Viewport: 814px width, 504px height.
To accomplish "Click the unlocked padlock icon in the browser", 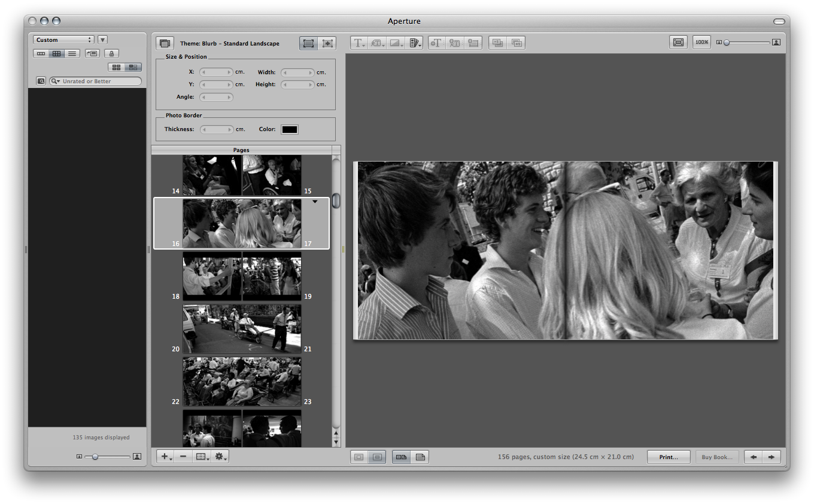I will tap(111, 54).
